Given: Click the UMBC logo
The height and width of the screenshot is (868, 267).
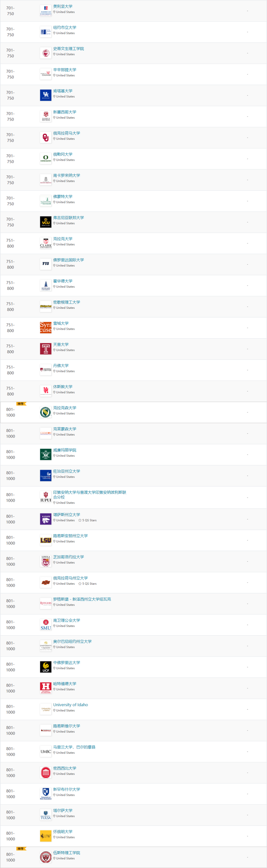Looking at the screenshot, I should click(46, 752).
